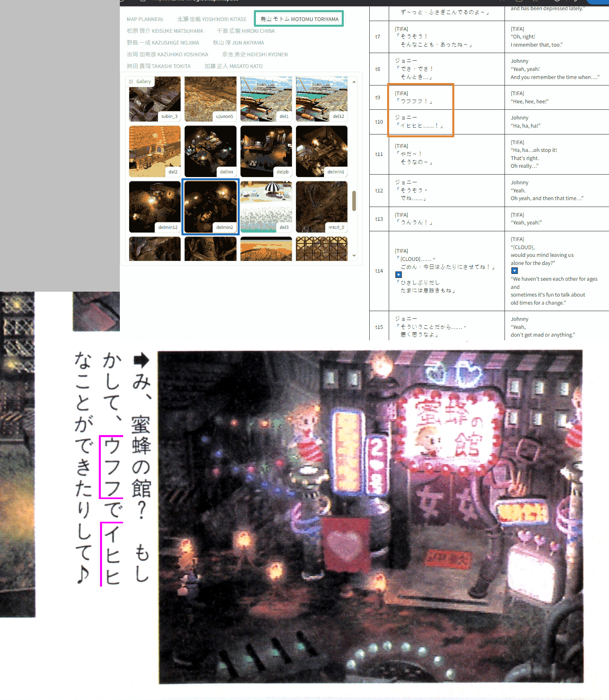Image resolution: width=609 pixels, height=700 pixels.
Task: Click the t14 row label
Action: point(379,271)
